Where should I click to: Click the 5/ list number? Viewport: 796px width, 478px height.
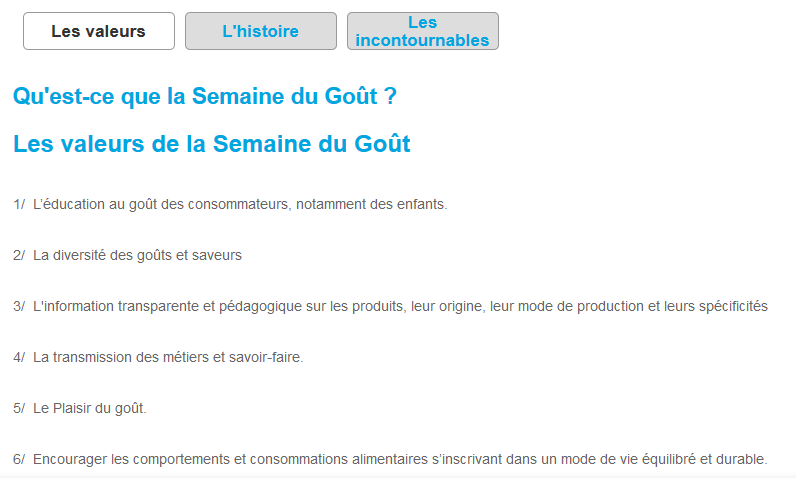coord(19,408)
